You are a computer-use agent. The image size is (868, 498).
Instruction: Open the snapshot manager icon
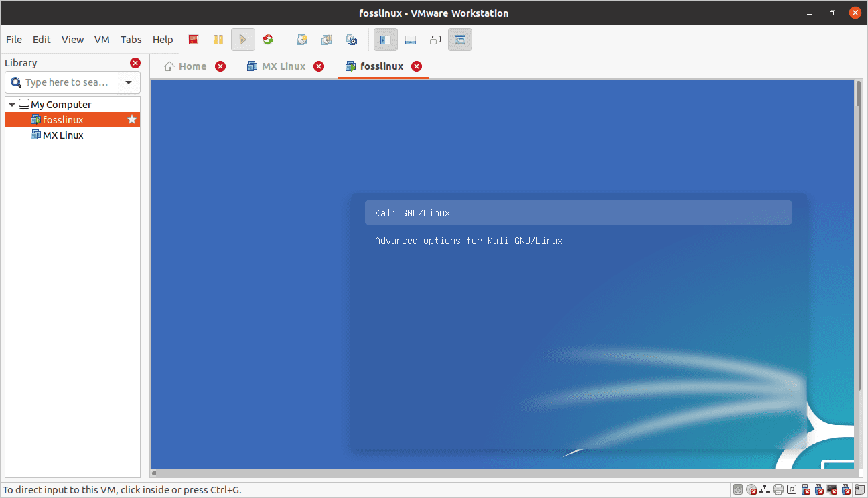point(352,40)
